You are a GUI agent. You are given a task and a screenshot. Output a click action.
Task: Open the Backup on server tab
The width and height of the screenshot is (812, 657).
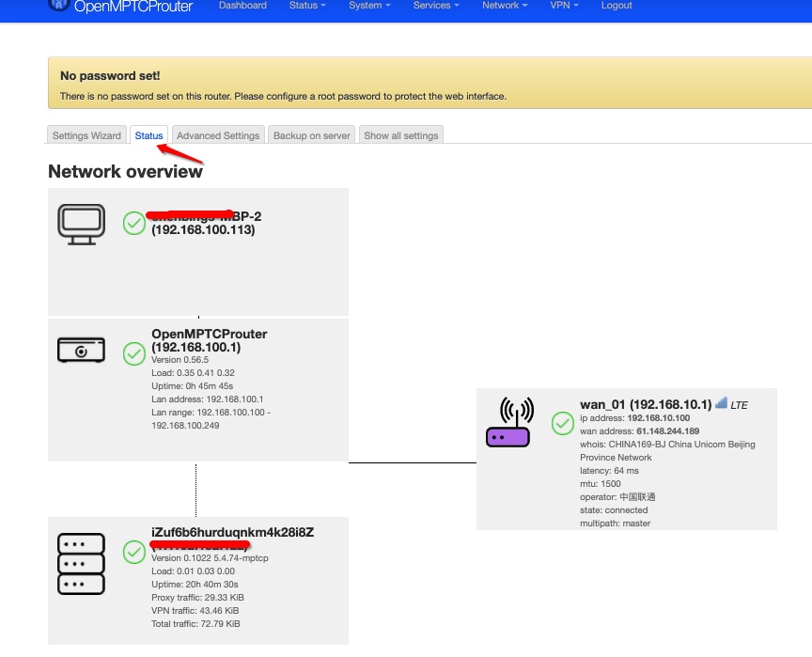(312, 135)
